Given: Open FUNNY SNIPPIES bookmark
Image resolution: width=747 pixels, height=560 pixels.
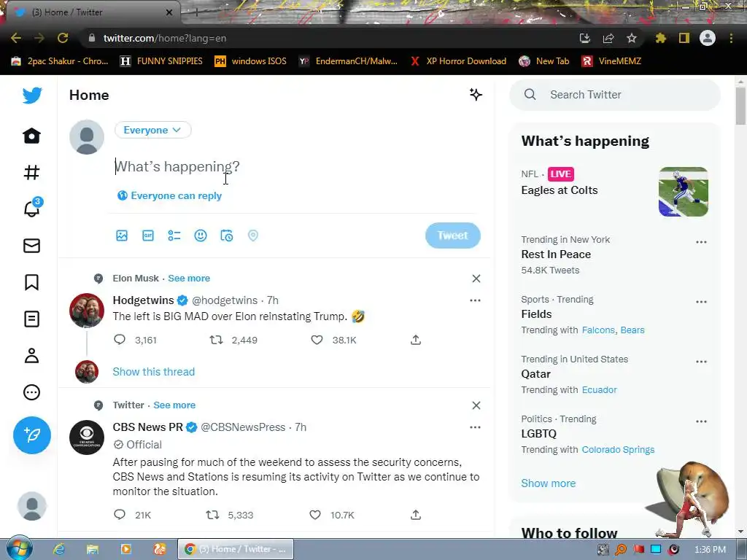Looking at the screenshot, I should tap(162, 61).
